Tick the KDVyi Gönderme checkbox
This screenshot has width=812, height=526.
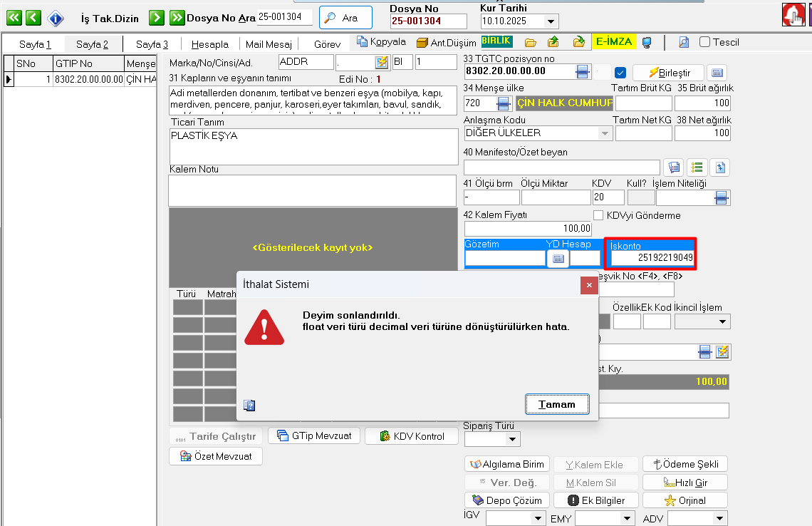[599, 215]
